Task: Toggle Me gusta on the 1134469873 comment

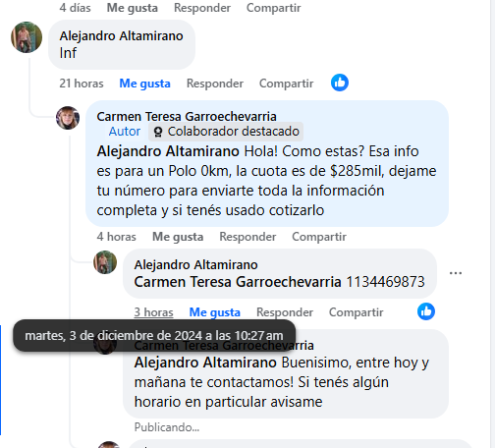Action: pos(215,312)
